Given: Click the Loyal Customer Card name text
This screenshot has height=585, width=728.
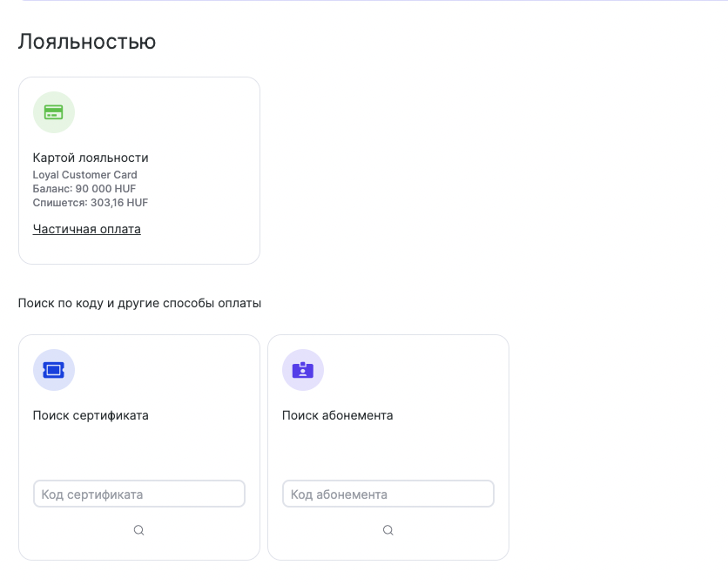Looking at the screenshot, I should click(x=85, y=175).
